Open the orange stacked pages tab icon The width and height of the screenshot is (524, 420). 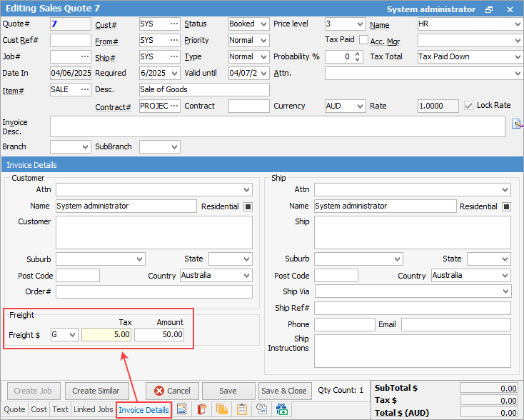click(222, 409)
